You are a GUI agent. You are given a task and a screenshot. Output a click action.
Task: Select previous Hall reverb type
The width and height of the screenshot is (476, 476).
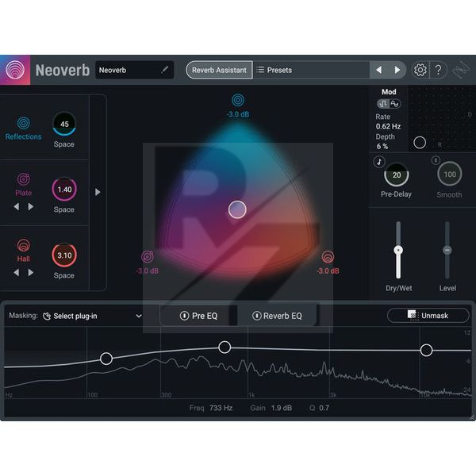tap(17, 273)
